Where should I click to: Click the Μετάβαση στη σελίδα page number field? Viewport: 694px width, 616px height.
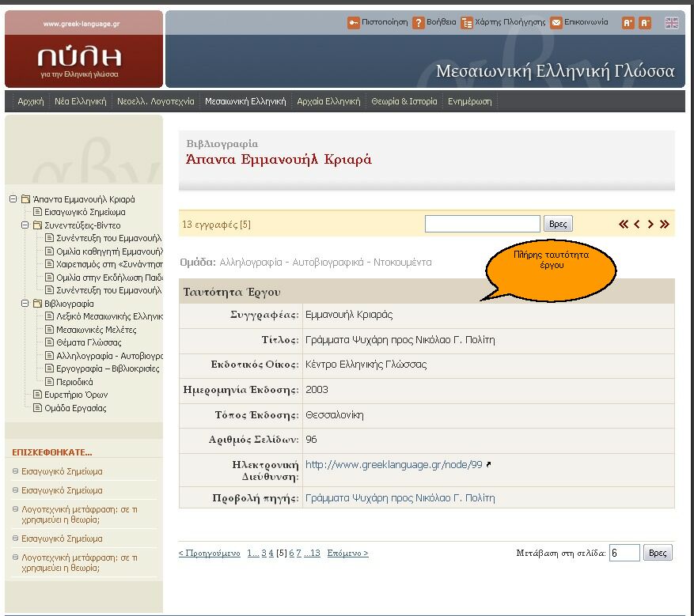[624, 554]
